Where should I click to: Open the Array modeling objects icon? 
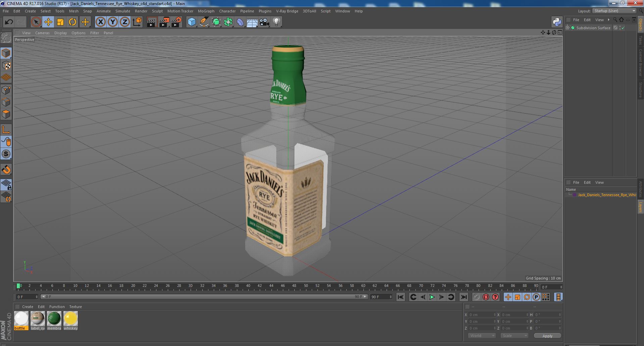click(228, 22)
